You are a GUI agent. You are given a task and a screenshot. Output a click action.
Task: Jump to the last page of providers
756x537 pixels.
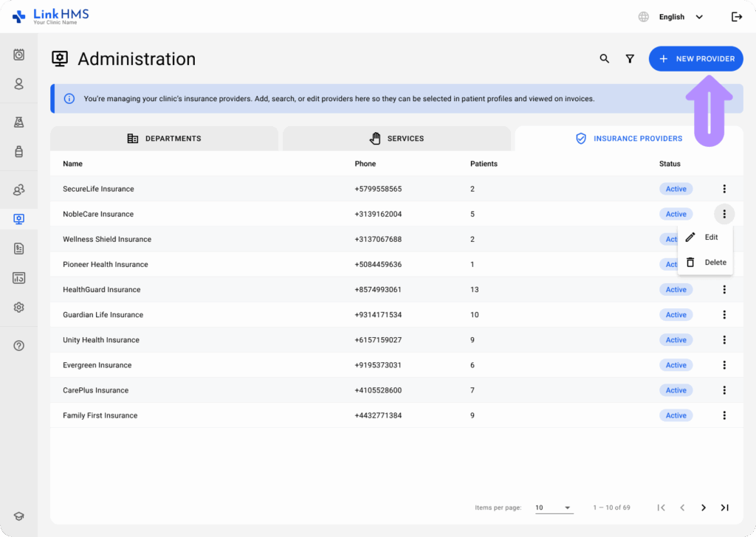click(x=725, y=507)
